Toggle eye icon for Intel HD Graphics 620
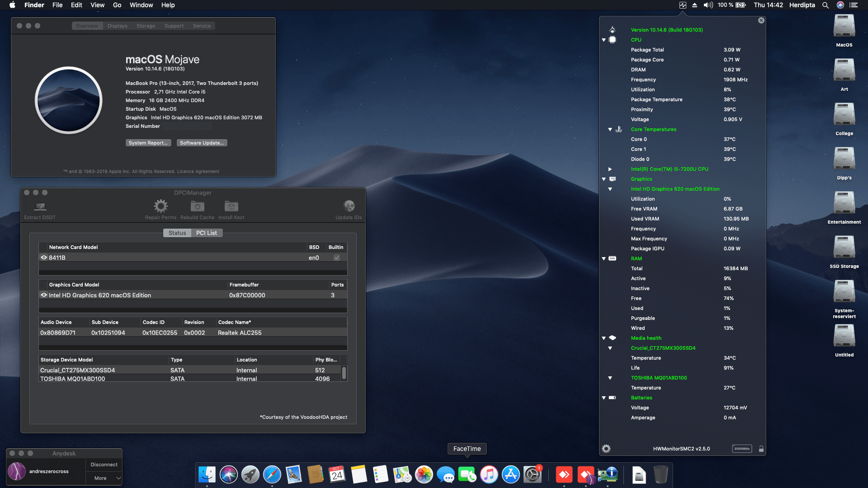 click(44, 295)
